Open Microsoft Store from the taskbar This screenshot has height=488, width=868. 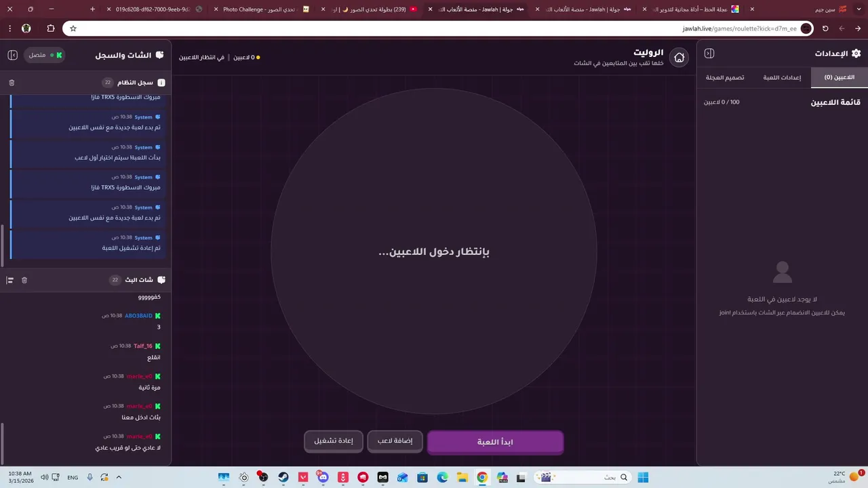coord(422,477)
